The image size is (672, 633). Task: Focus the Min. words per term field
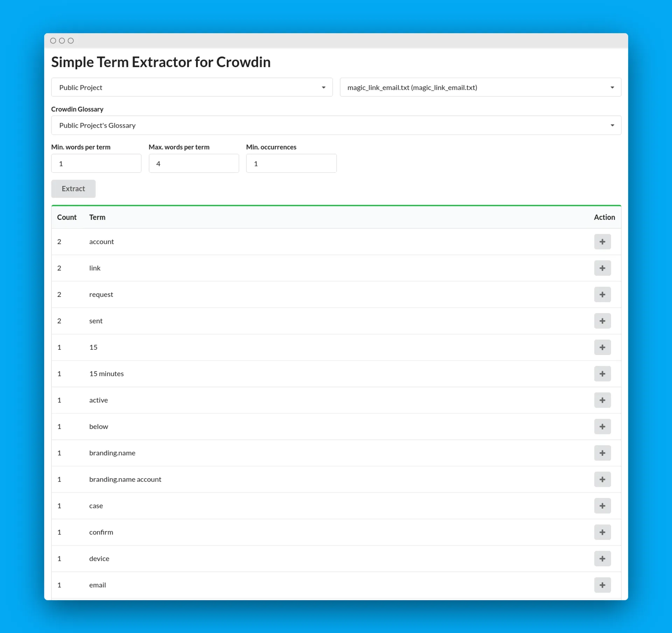click(96, 164)
